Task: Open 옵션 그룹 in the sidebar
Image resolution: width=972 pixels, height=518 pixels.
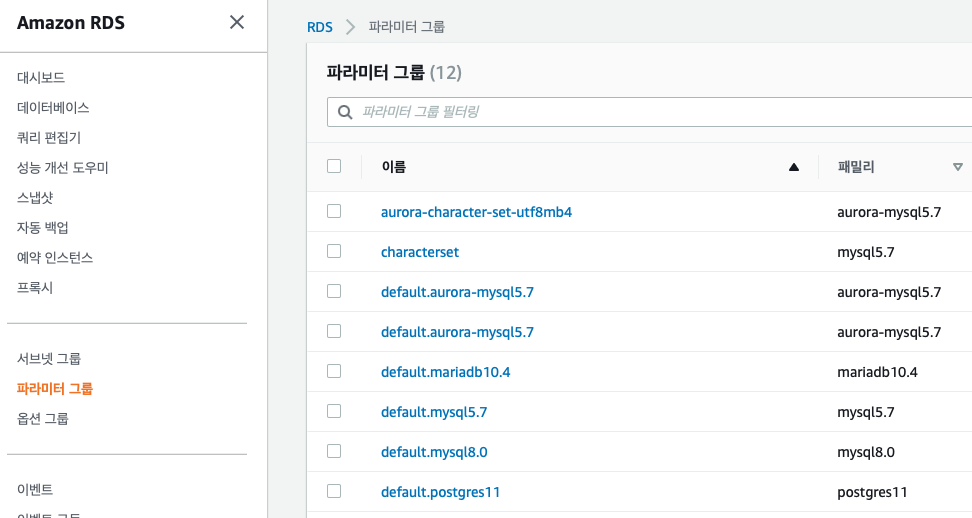Action: 43,419
